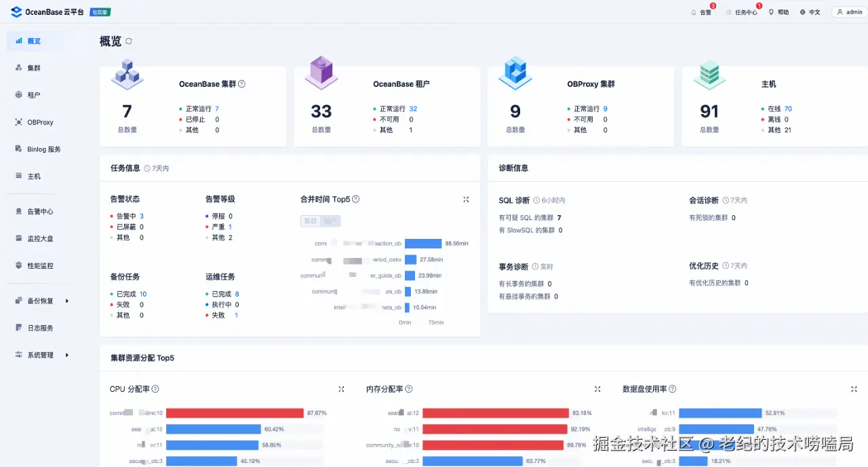The height and width of the screenshot is (467, 868).
Task: Open OBProxy in the sidebar
Action: 41,122
